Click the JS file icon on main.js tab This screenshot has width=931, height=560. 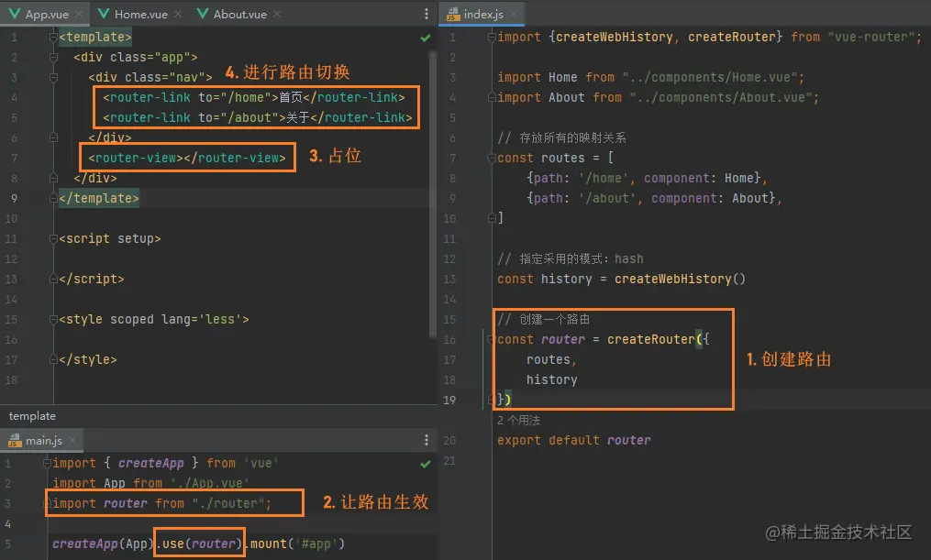(x=15, y=440)
